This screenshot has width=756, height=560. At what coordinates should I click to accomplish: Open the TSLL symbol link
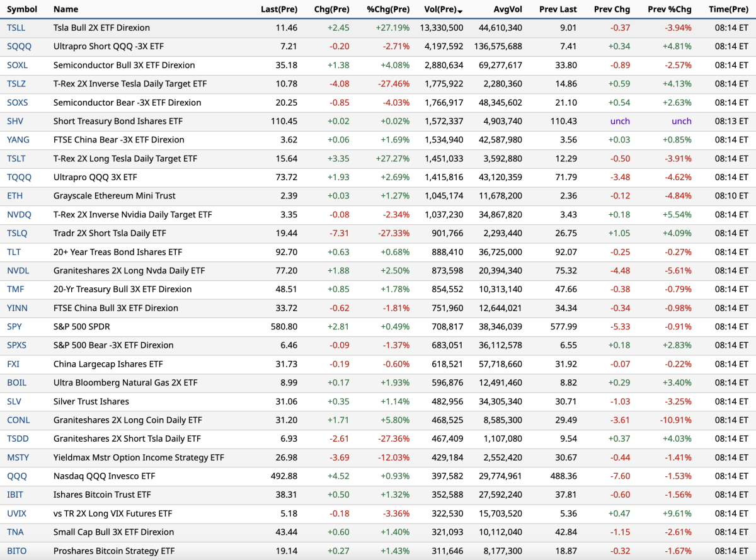[16, 28]
